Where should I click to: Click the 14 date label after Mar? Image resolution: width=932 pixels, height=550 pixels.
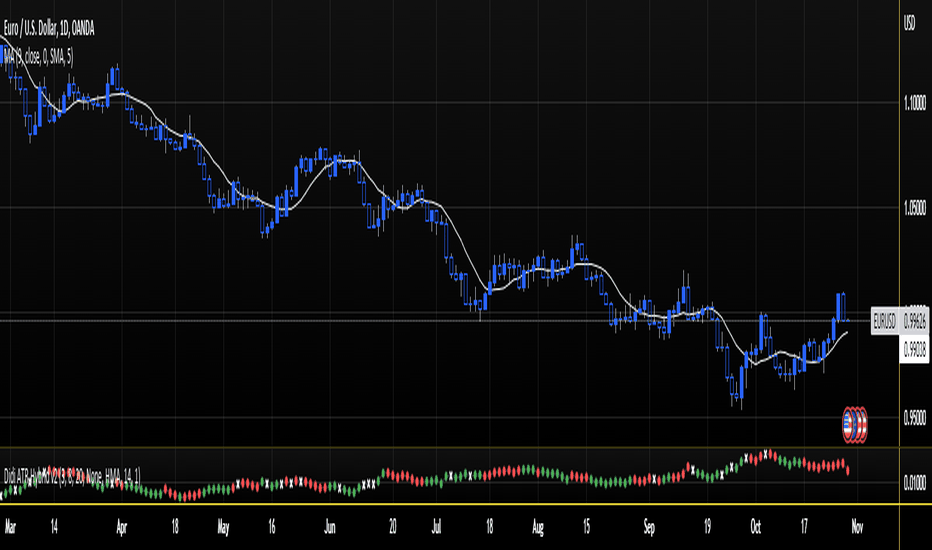click(x=54, y=527)
